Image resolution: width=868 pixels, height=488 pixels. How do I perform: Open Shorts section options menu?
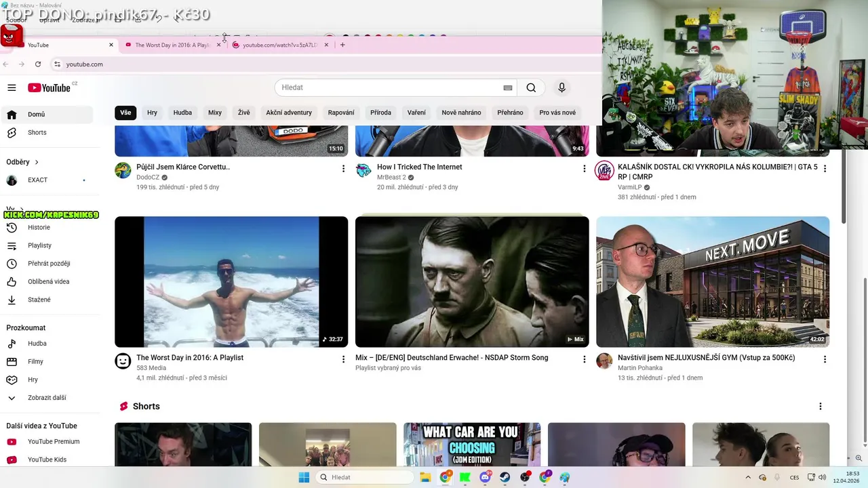click(820, 407)
